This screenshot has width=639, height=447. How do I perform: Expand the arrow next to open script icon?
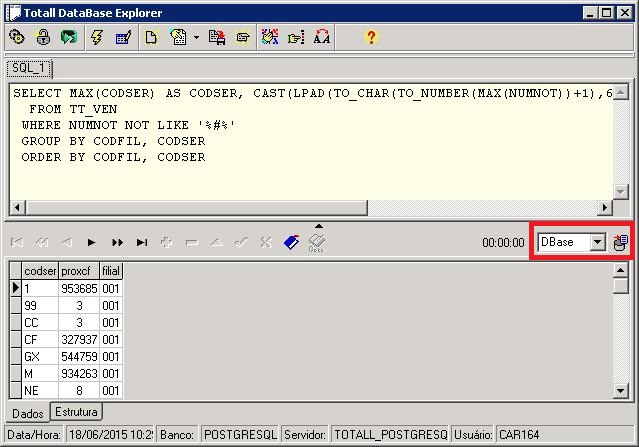[x=196, y=37]
